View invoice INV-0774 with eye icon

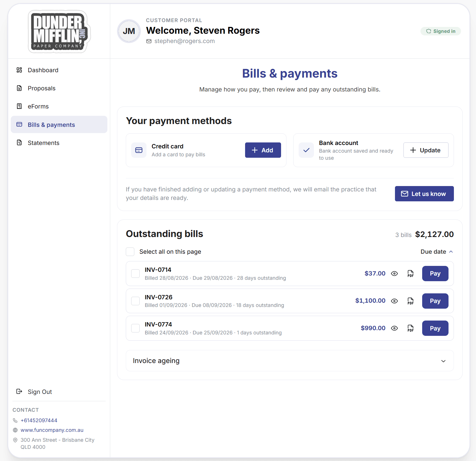tap(394, 328)
